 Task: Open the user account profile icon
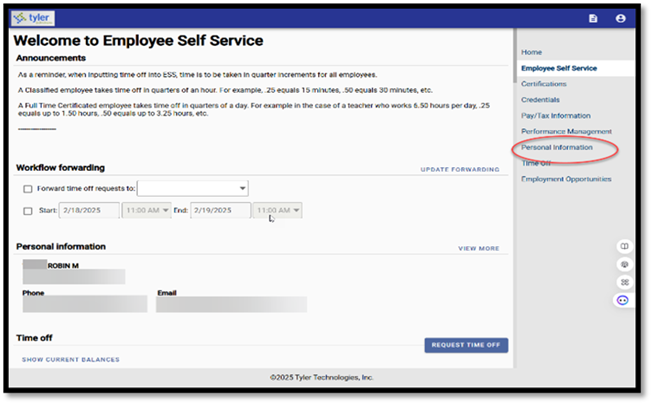click(620, 18)
